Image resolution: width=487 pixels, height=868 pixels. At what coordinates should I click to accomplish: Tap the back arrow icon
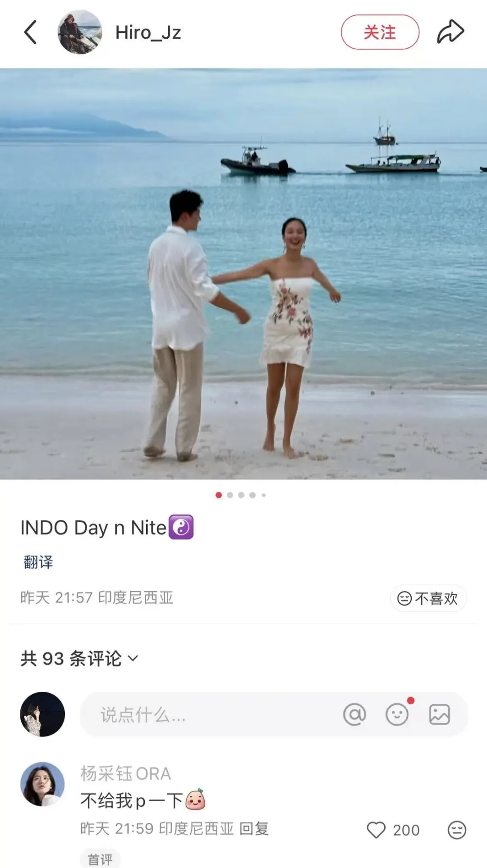[x=30, y=32]
